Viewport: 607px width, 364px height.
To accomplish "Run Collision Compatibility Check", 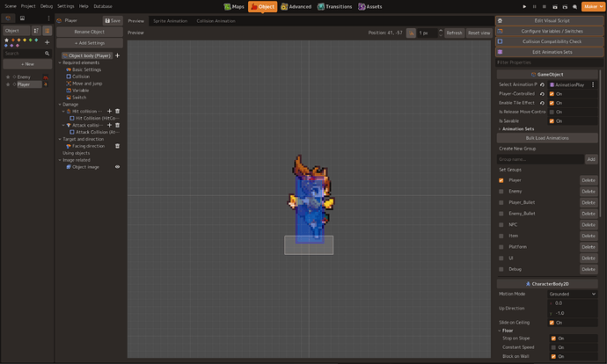I will pos(549,41).
